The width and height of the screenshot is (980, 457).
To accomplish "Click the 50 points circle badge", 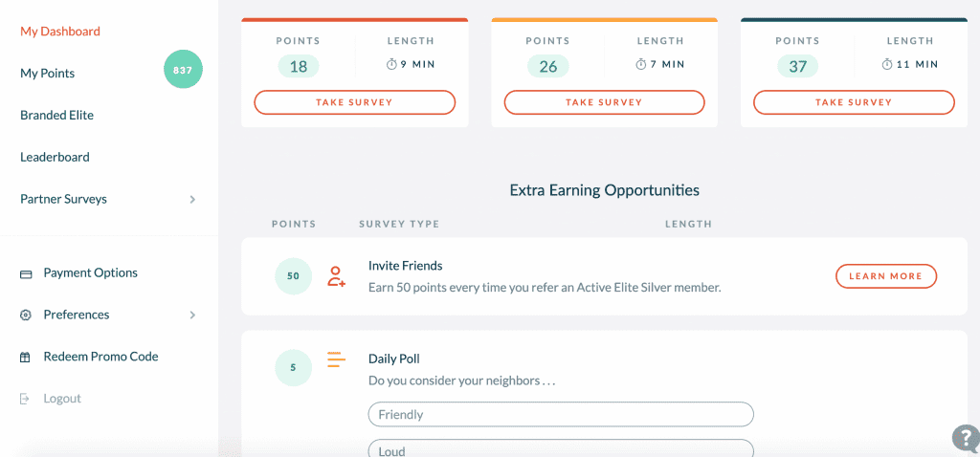I will [293, 276].
